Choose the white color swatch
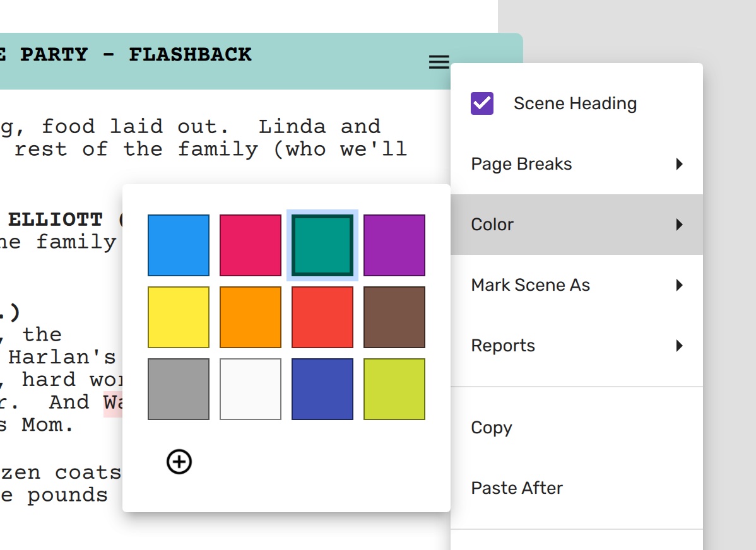 tap(251, 389)
